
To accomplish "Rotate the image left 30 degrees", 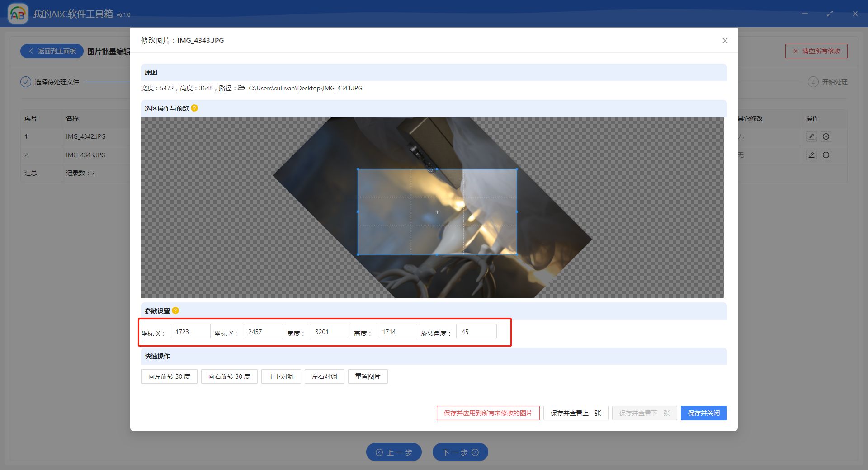I will click(169, 376).
